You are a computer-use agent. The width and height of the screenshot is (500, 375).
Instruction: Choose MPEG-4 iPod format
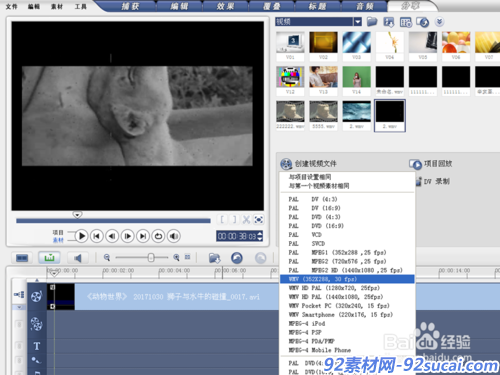click(347, 323)
